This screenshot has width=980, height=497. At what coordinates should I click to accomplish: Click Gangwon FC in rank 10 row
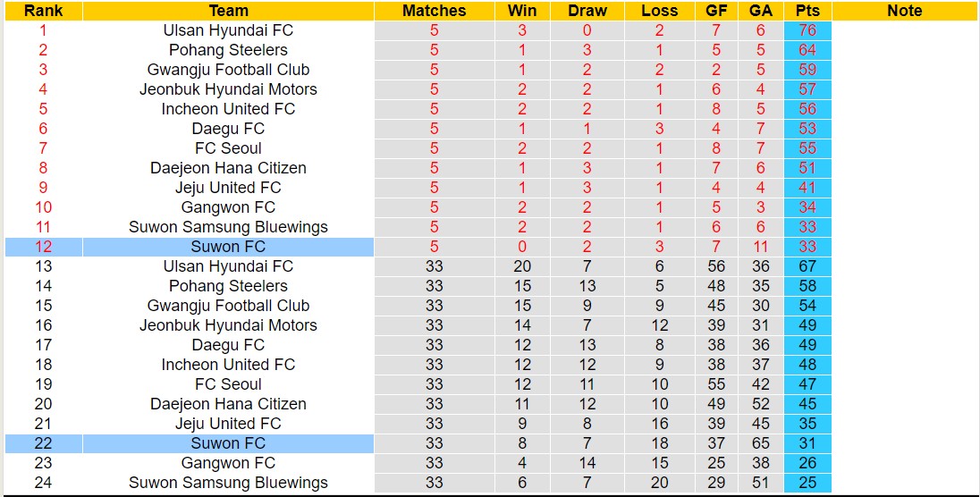coord(228,207)
